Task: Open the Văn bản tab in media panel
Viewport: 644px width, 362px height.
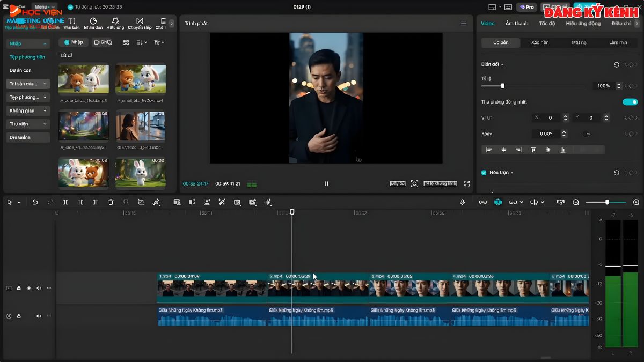Action: click(x=72, y=23)
